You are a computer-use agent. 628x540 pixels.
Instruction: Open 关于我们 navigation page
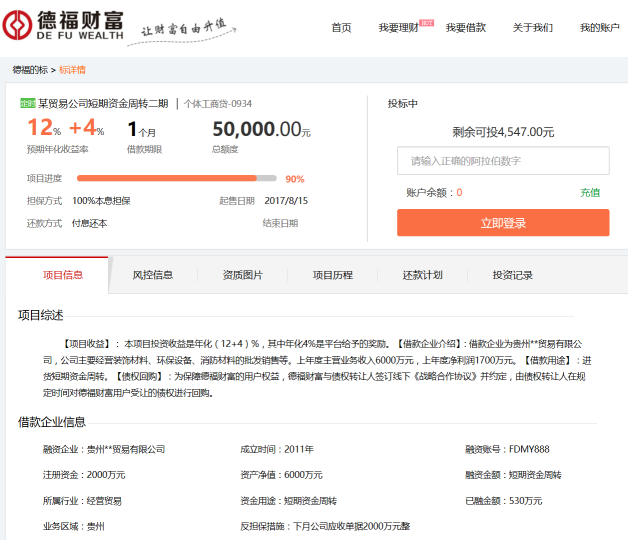click(532, 28)
